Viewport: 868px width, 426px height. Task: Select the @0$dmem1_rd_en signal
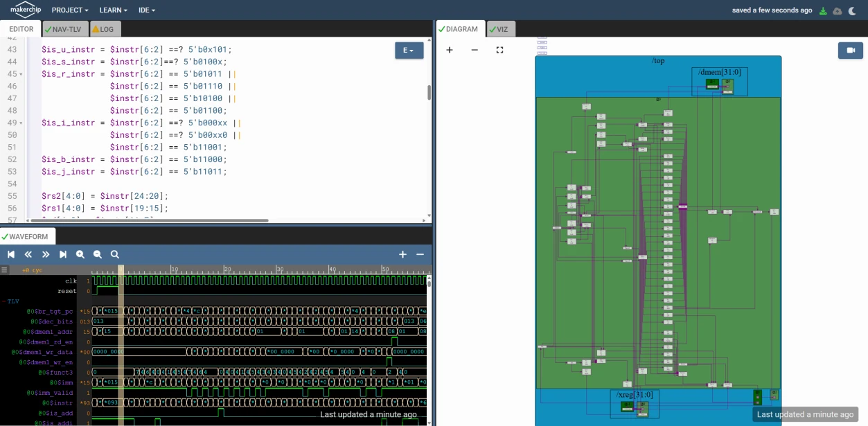pyautogui.click(x=46, y=342)
